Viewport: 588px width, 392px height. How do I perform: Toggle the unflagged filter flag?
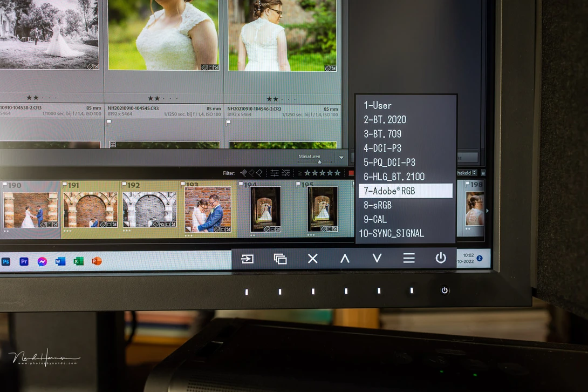251,173
